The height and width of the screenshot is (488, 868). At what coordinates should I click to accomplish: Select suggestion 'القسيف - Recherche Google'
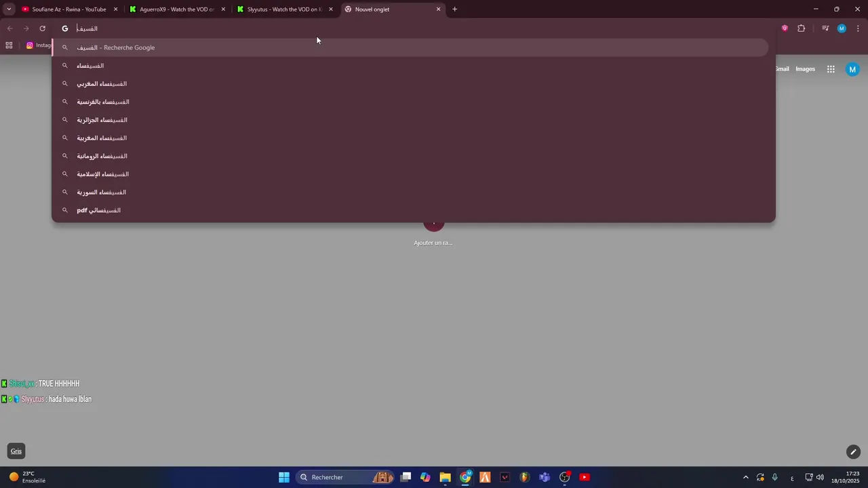(410, 47)
